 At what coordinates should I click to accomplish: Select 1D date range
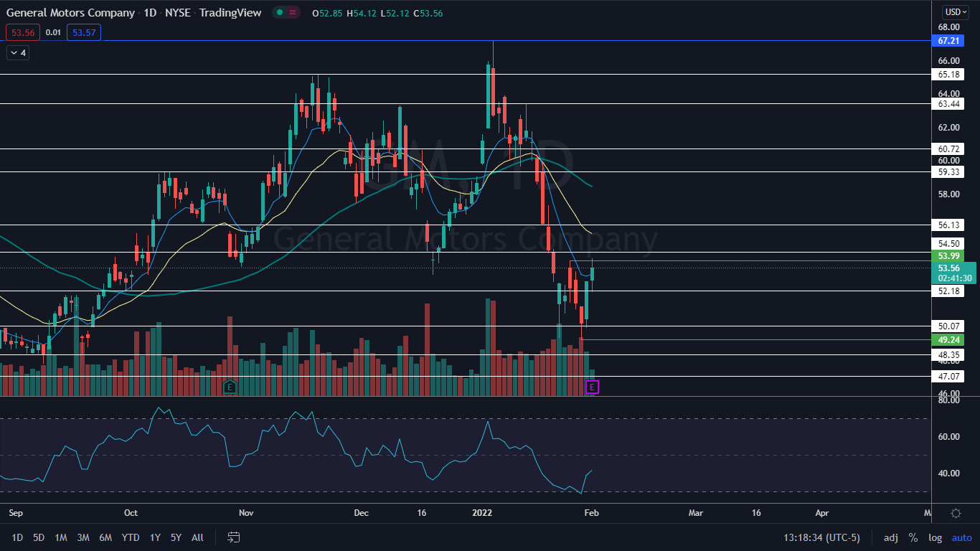[17, 537]
